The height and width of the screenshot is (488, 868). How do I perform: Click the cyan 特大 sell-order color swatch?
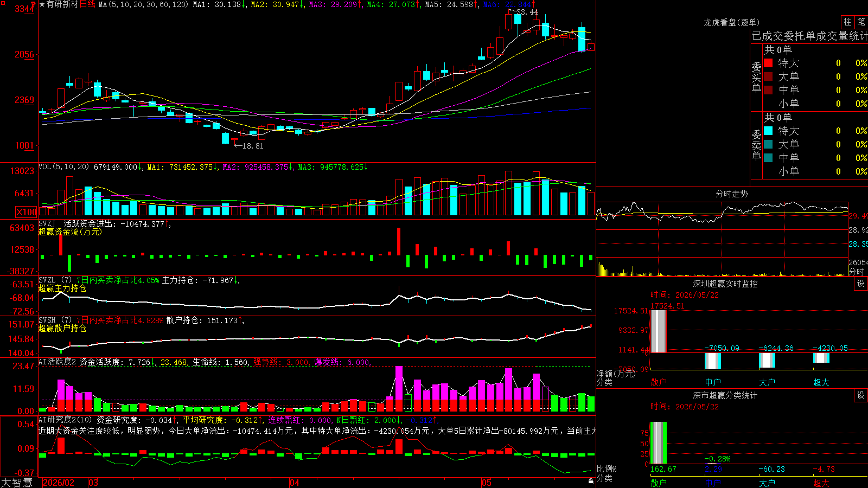coord(768,131)
